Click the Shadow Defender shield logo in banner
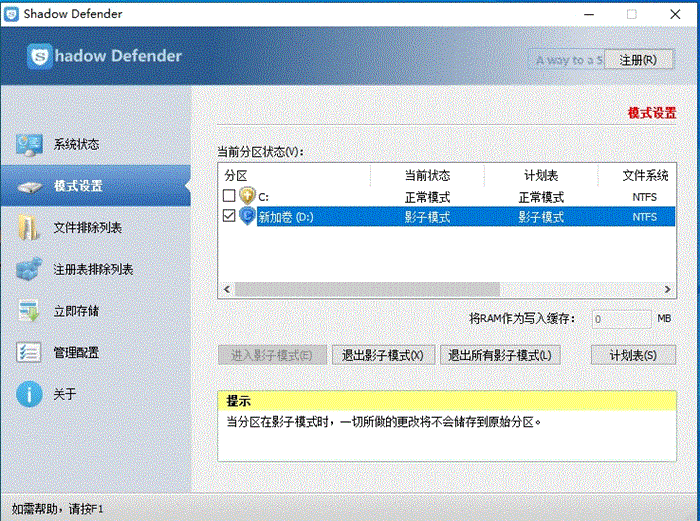This screenshot has width=700, height=521. pos(40,57)
